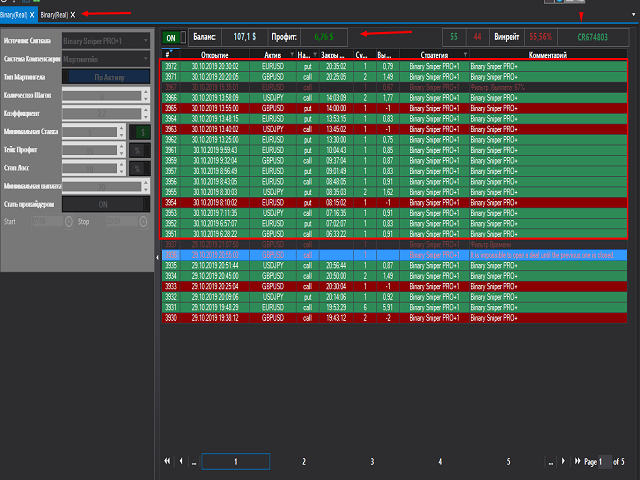Open the Источник Сигнала dropdown

click(105, 42)
